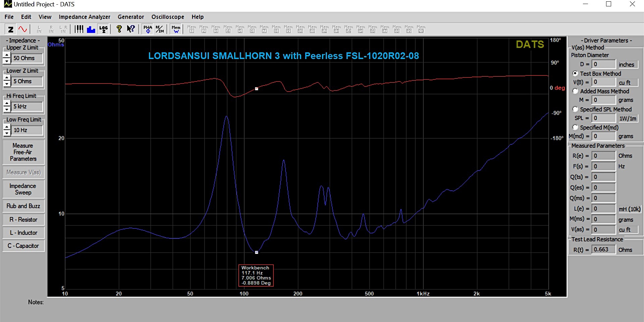Toggle the RE/IM display icon
644x322 pixels.
point(160,29)
